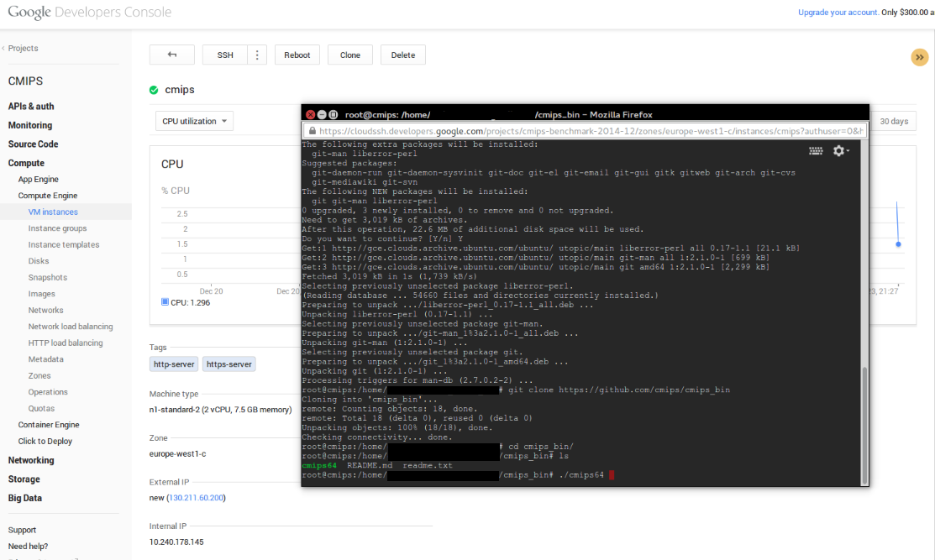Minimize the SSH Firefox window
The height and width of the screenshot is (560, 935).
(322, 114)
